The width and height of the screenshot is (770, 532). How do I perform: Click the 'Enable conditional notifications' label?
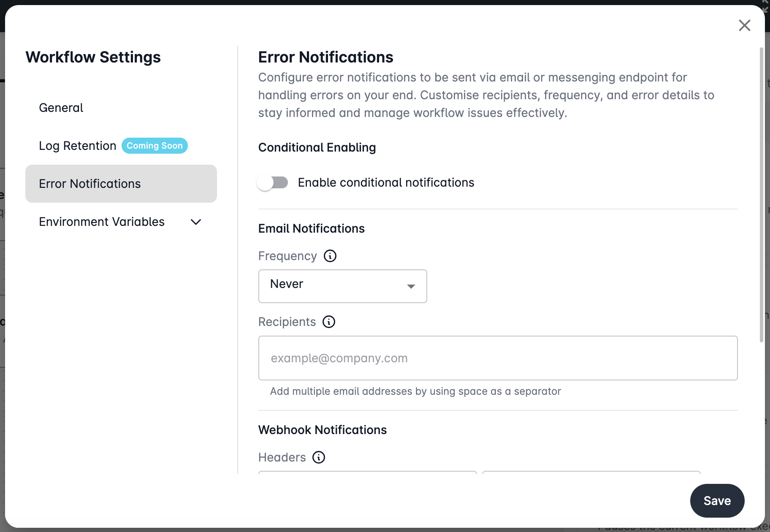click(x=386, y=182)
